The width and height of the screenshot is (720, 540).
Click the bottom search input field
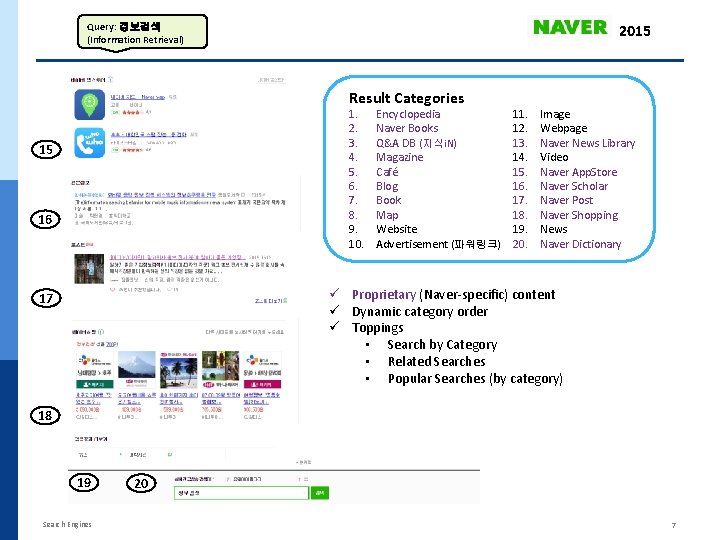(x=241, y=493)
